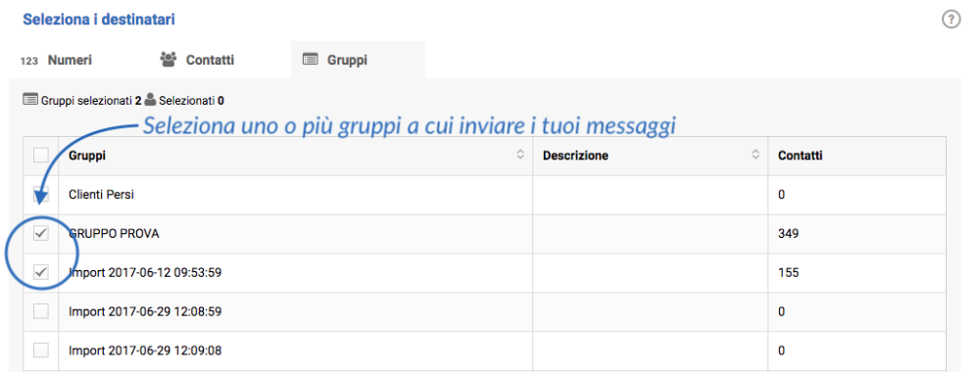Check the Import 2017-06-29 12:09:08 checkbox

pyautogui.click(x=40, y=350)
